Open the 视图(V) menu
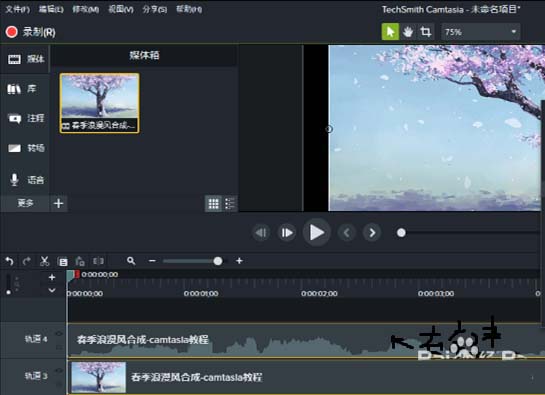Viewport: 545px width, 395px height. (121, 9)
